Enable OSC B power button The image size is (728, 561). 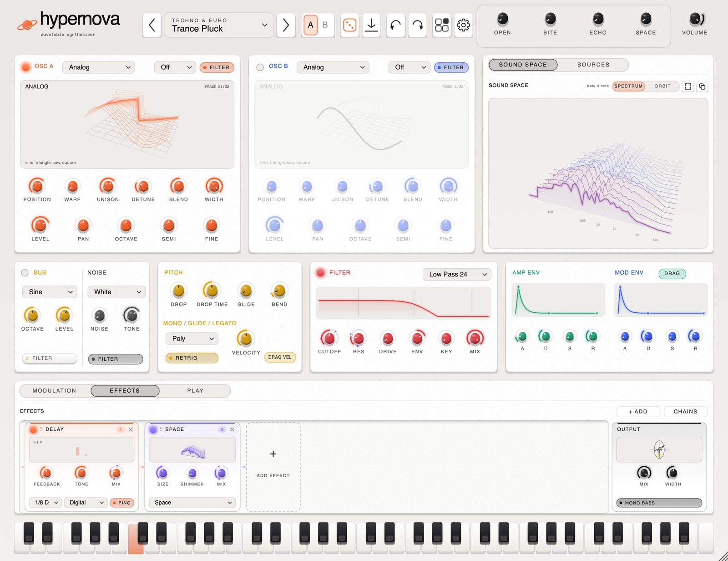(260, 67)
